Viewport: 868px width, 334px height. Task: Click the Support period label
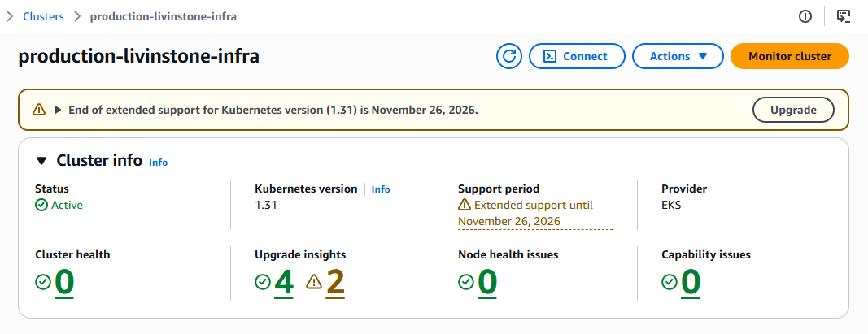pyautogui.click(x=499, y=189)
